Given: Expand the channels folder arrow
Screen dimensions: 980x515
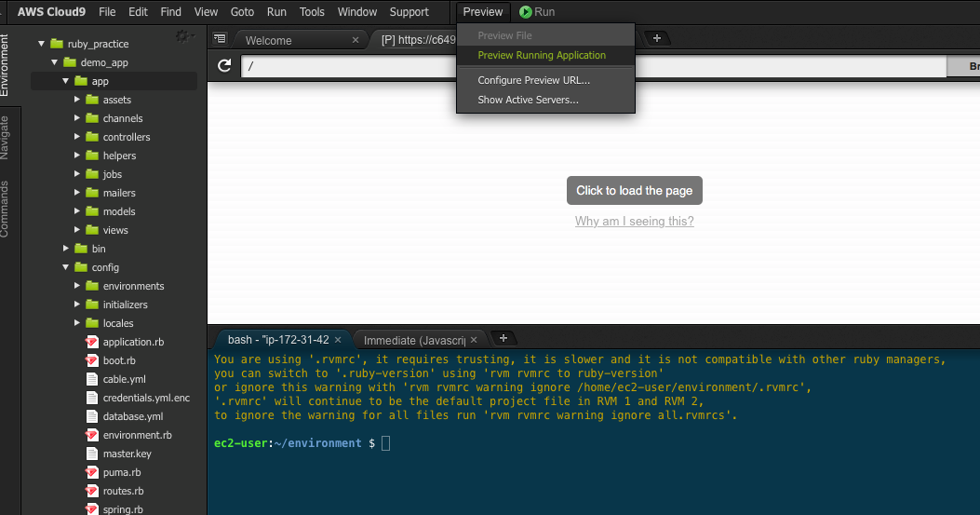Looking at the screenshot, I should [77, 117].
